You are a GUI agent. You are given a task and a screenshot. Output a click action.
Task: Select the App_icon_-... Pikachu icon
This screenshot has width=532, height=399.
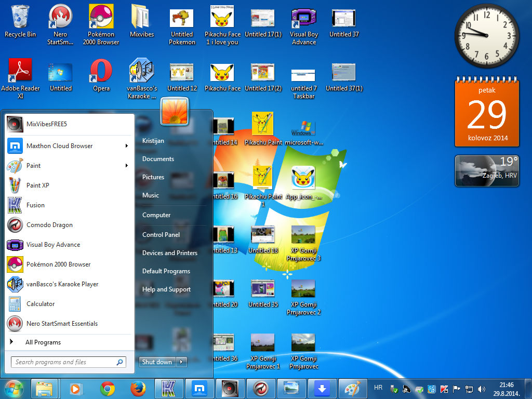[x=303, y=183]
